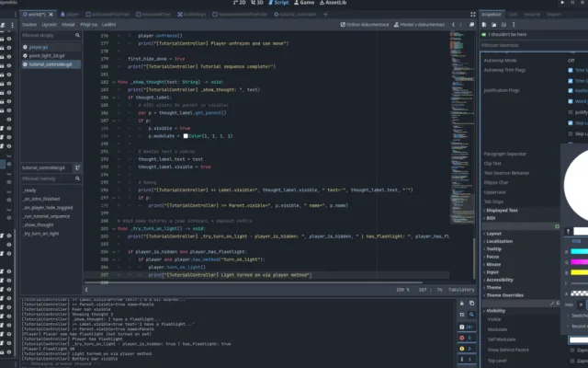588x368 pixels.
Task: Toggle error messages filter red icon
Action: tap(467, 338)
